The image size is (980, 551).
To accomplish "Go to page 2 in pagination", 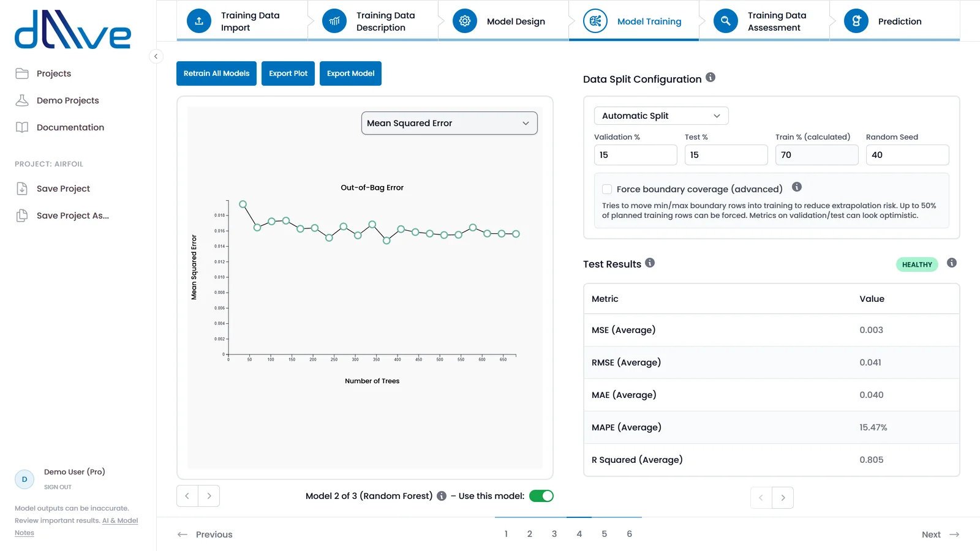I will pyautogui.click(x=530, y=534).
